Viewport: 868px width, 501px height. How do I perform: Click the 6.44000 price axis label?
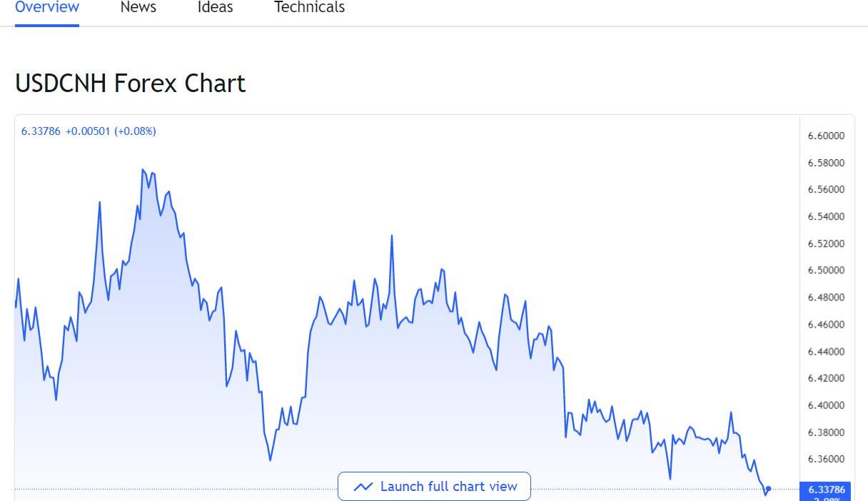827,351
